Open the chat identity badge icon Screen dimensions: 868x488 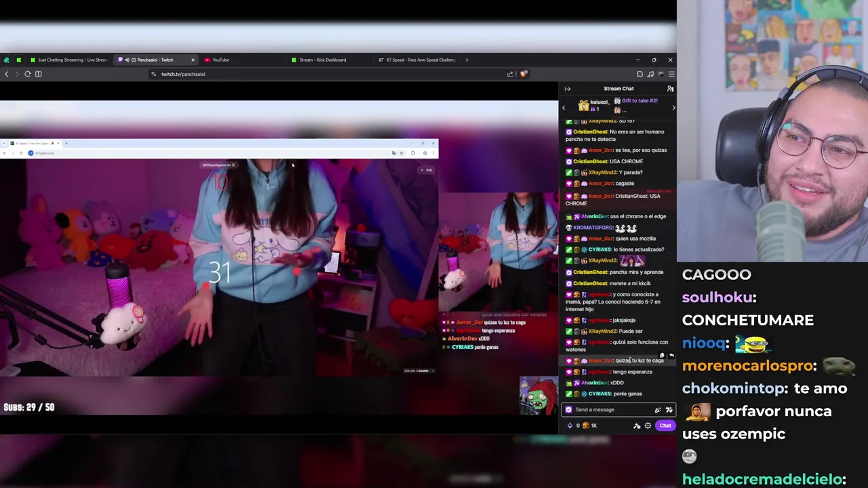[568, 409]
